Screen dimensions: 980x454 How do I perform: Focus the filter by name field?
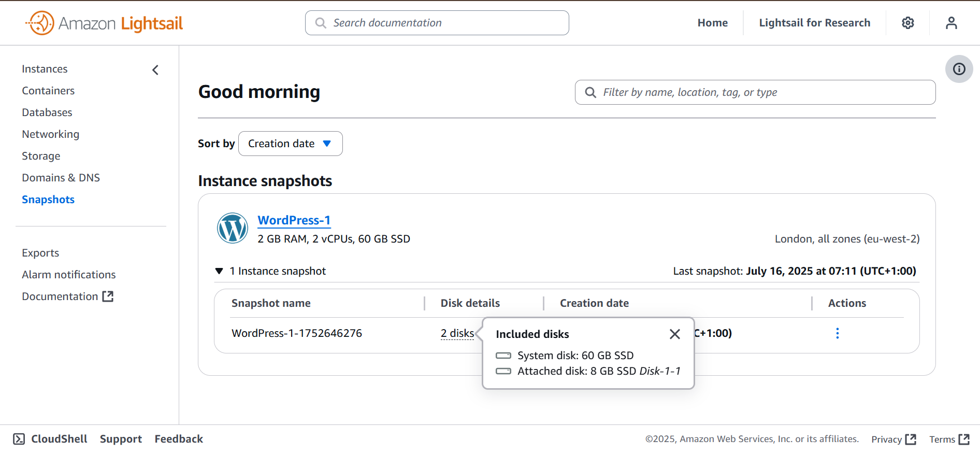[755, 92]
